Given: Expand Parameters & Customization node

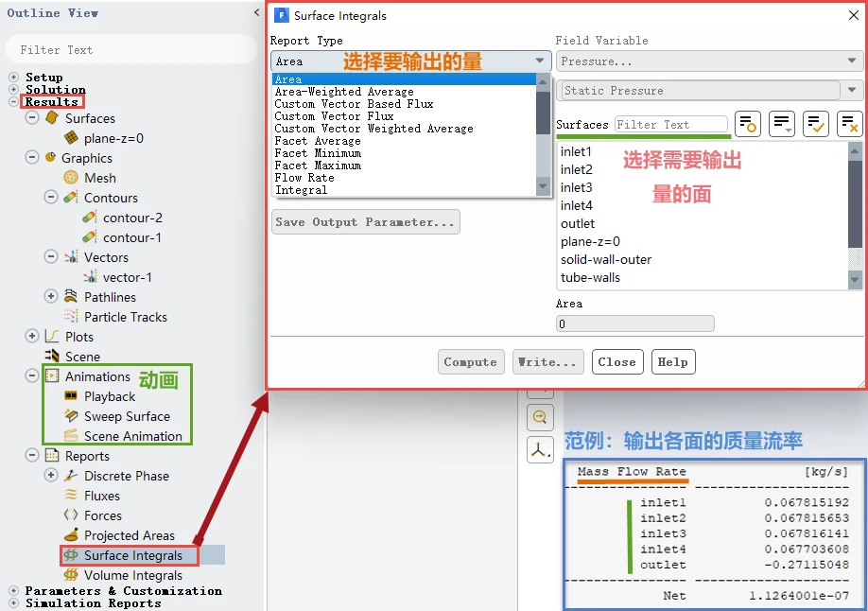Looking at the screenshot, I should (14, 591).
